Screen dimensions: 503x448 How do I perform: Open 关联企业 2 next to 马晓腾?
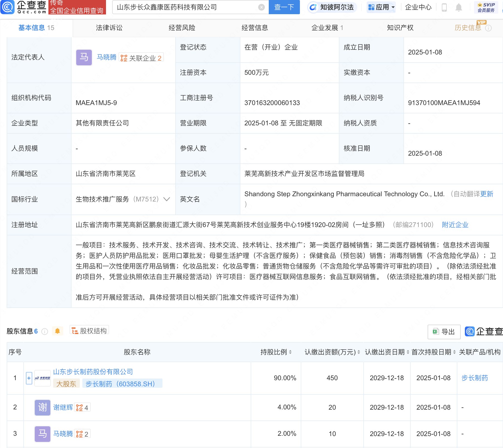coord(141,58)
